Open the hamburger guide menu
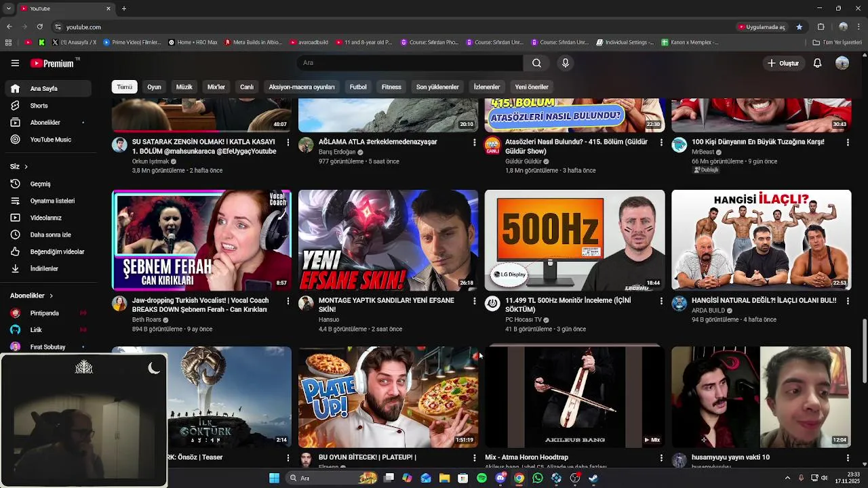The width and height of the screenshot is (868, 488). [x=15, y=63]
